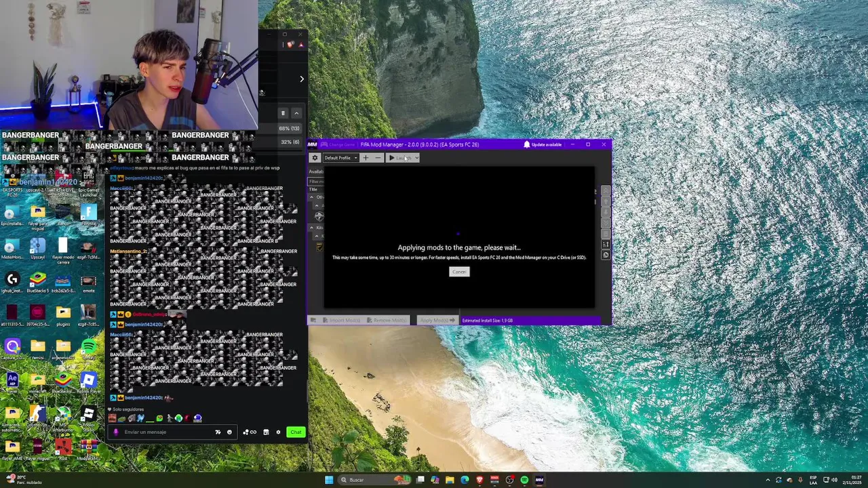This screenshot has width=868, height=488.
Task: Click the sort order icon in Mod Manager sidebar
Action: point(606,244)
